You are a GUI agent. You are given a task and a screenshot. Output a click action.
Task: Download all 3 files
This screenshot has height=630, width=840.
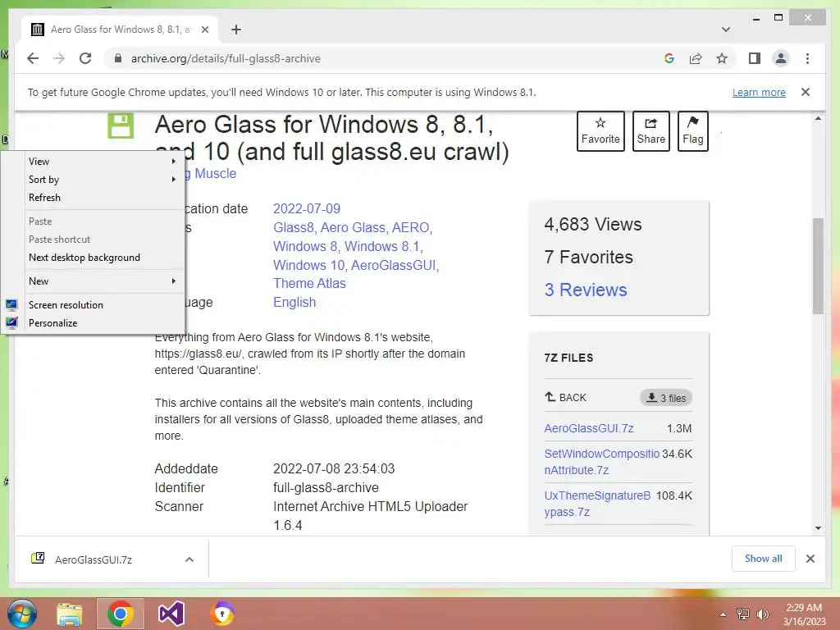pos(666,398)
